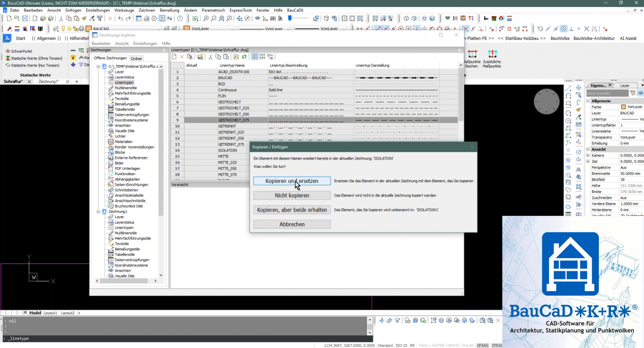The height and width of the screenshot is (348, 644).
Task: Click the SchwerPunkt tool
Action: coord(19,51)
